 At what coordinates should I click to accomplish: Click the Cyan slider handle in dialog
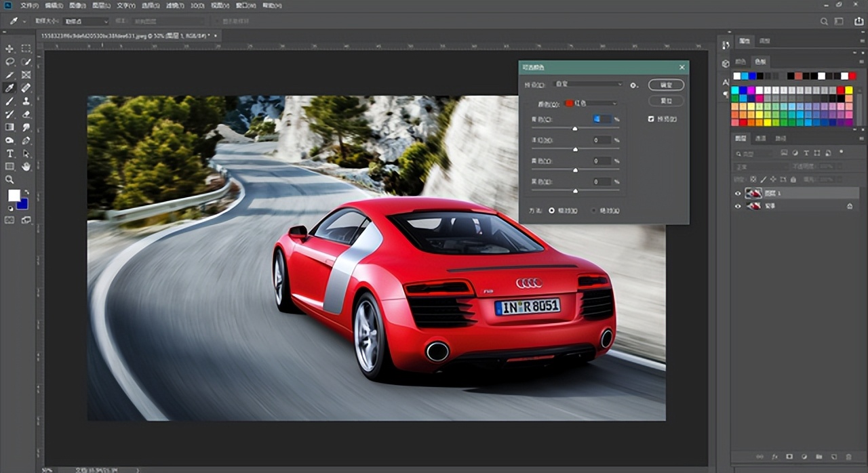tap(575, 128)
